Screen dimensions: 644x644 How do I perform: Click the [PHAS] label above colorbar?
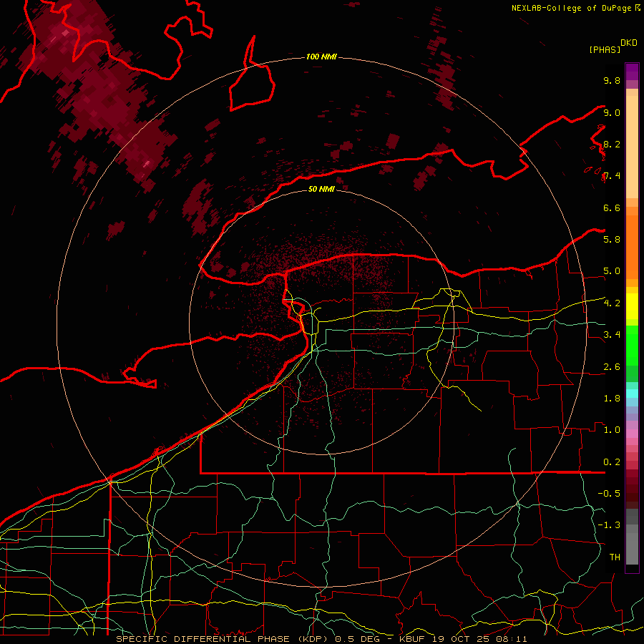605,49
